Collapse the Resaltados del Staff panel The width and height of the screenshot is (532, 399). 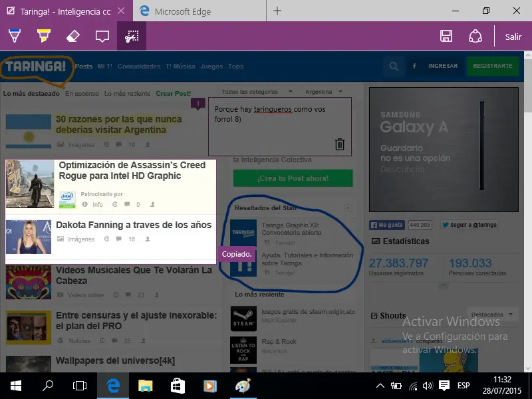[348, 207]
